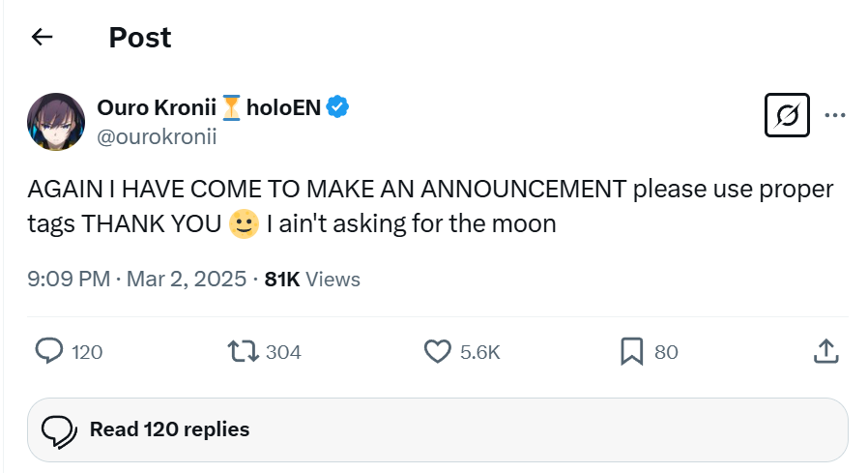Click the Grok icon on the post
Image resolution: width=868 pixels, height=473 pixels.
click(x=787, y=115)
